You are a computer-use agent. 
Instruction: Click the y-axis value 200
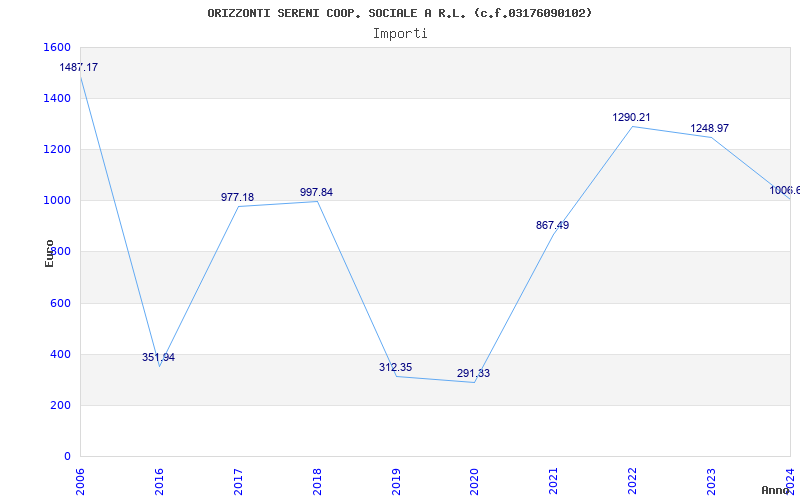[60, 405]
